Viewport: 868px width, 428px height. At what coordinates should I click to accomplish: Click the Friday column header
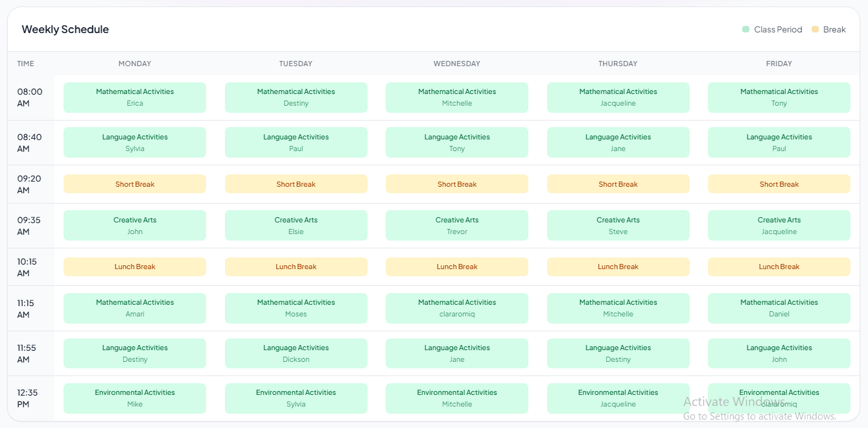coord(779,64)
